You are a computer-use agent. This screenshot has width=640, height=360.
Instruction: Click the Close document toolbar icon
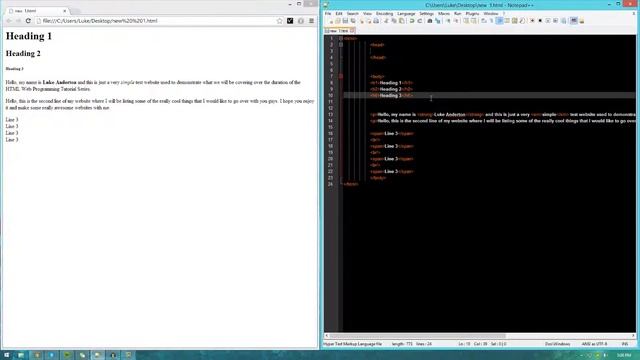tap(361, 20)
